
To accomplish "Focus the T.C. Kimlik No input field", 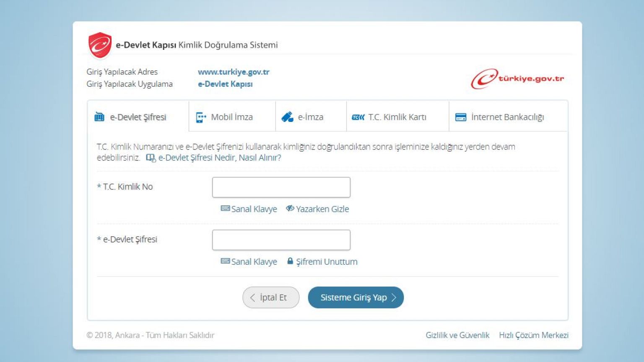I will 281,187.
